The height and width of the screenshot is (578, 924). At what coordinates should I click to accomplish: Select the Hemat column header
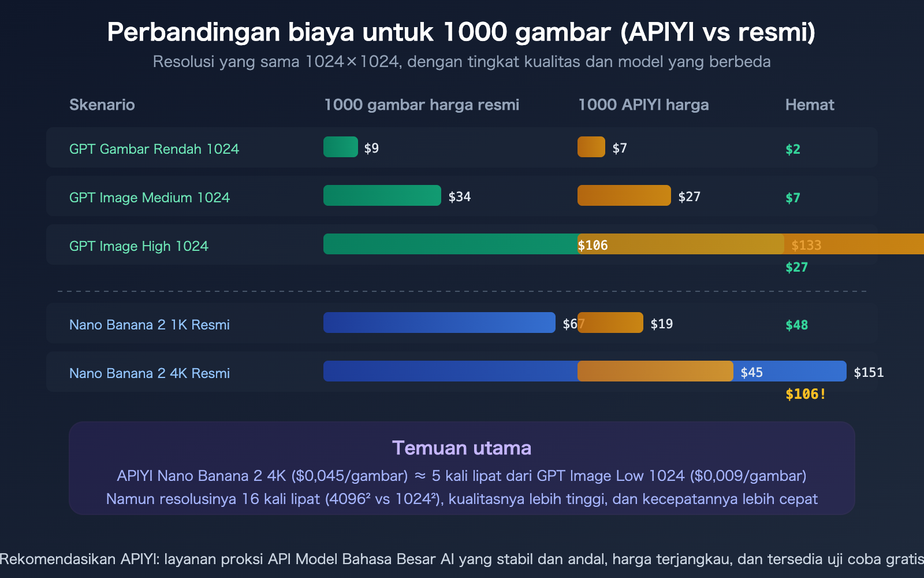(x=809, y=105)
